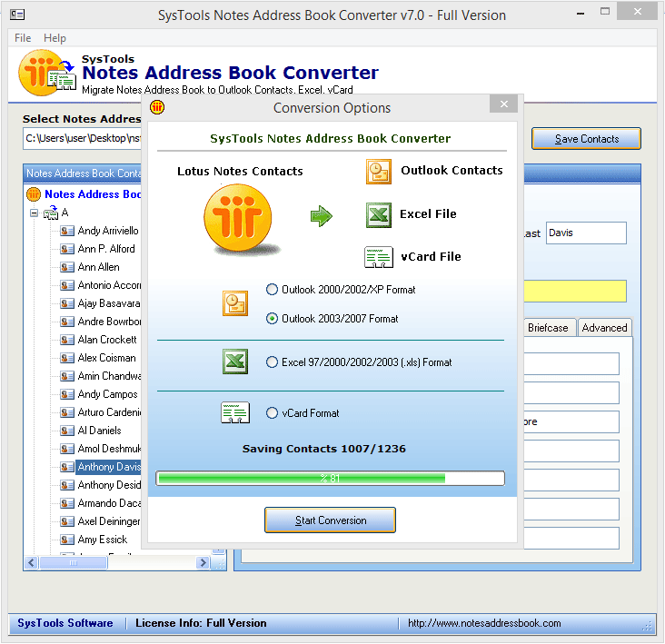Click the application icon in the title bar

17,15
